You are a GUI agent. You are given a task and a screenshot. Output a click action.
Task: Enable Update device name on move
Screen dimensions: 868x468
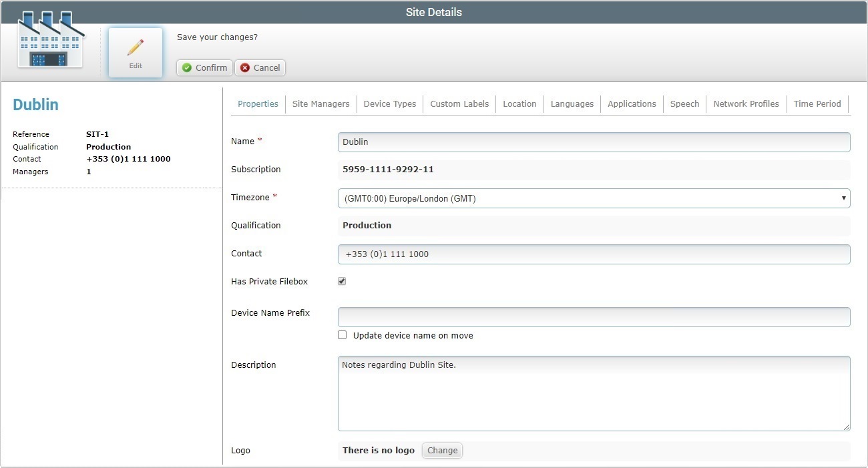coord(342,334)
